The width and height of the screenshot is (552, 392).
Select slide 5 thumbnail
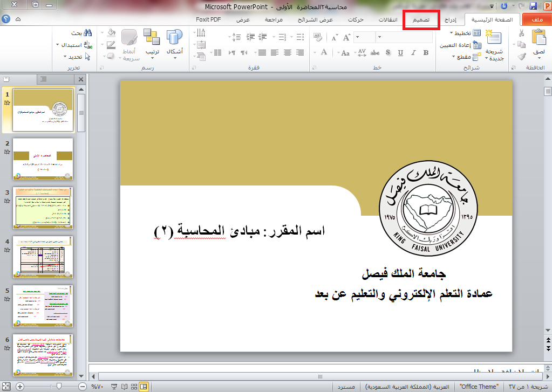coord(43,306)
